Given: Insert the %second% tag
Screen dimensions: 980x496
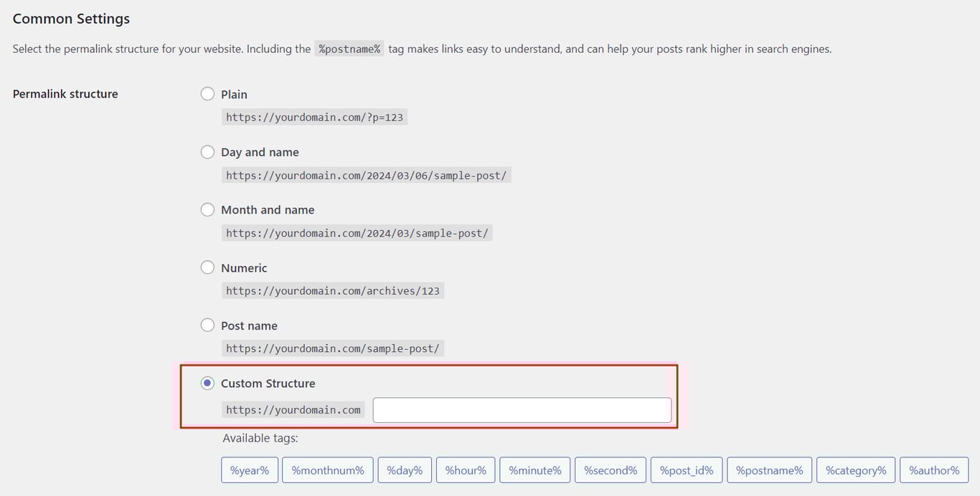Looking at the screenshot, I should click(610, 470).
